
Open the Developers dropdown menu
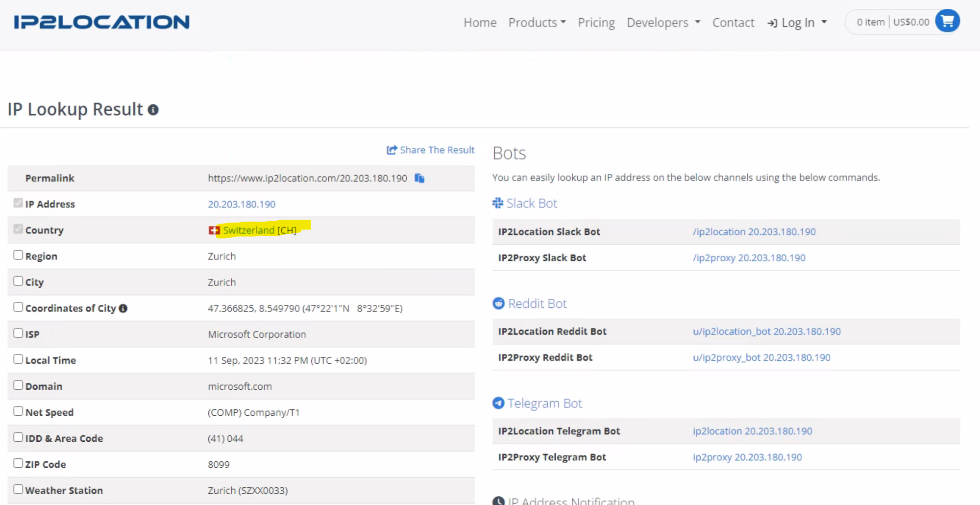(x=663, y=23)
